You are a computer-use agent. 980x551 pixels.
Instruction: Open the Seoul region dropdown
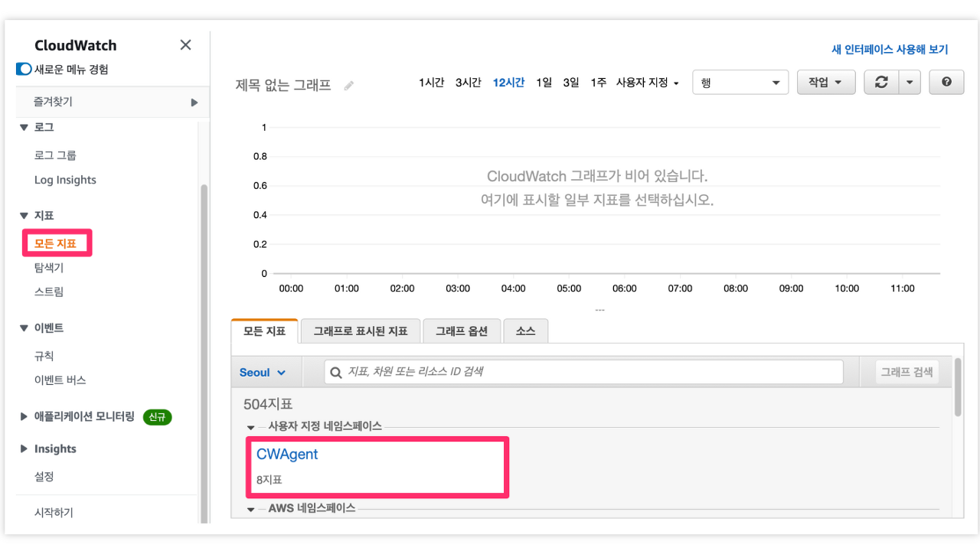[263, 373]
